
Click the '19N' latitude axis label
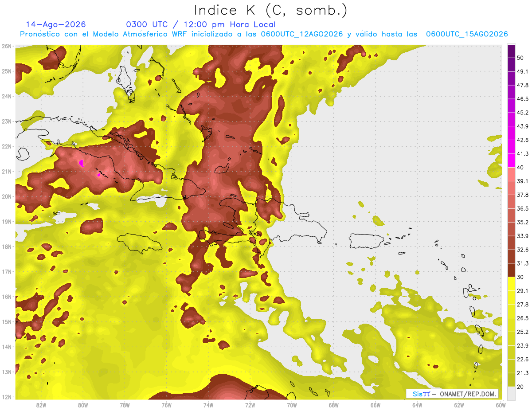point(7,222)
